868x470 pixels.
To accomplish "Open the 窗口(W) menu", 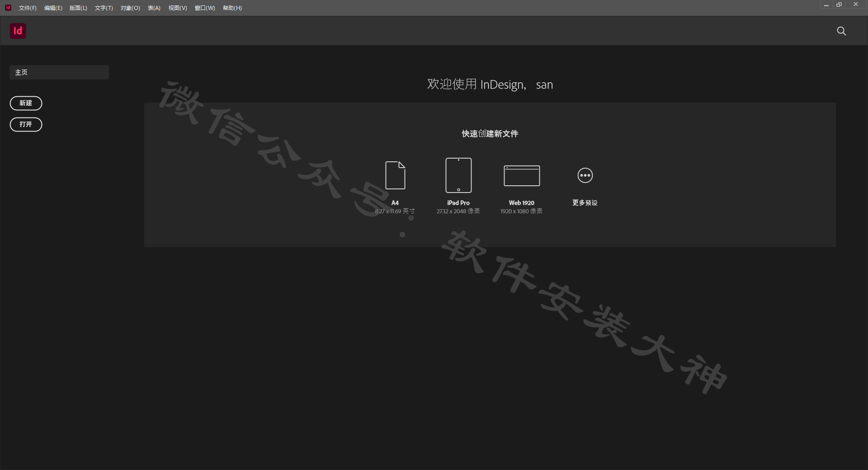I will tap(205, 8).
